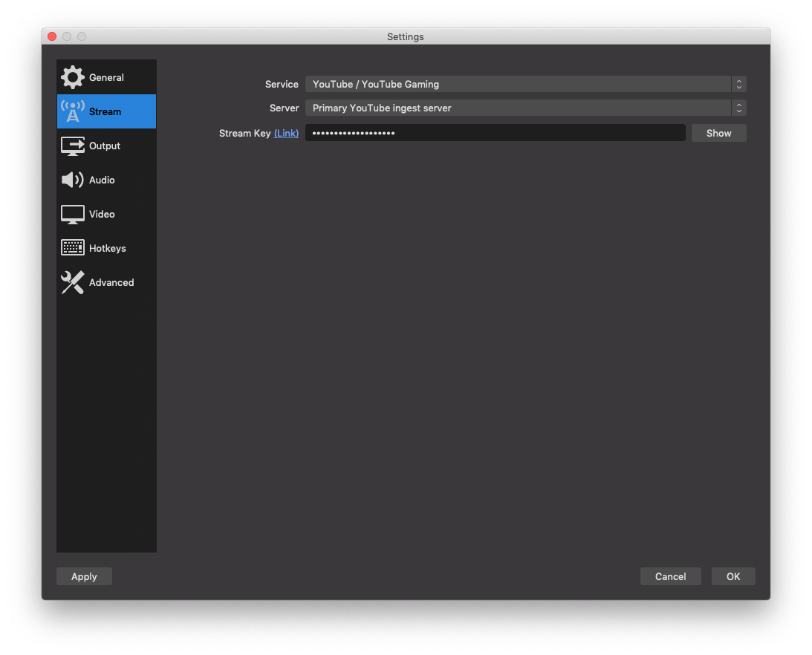Viewport: 812px width, 655px height.
Task: Close the Settings window
Action: tap(52, 36)
